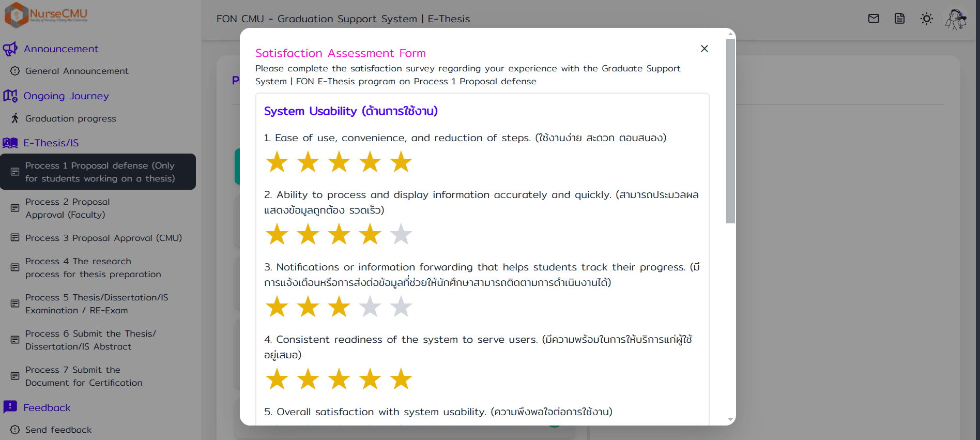The height and width of the screenshot is (440, 980).
Task: Open Send feedback link
Action: coord(58,430)
